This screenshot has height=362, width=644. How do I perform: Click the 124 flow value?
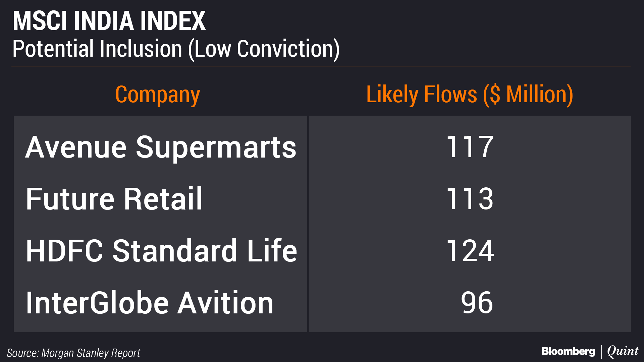(x=470, y=251)
